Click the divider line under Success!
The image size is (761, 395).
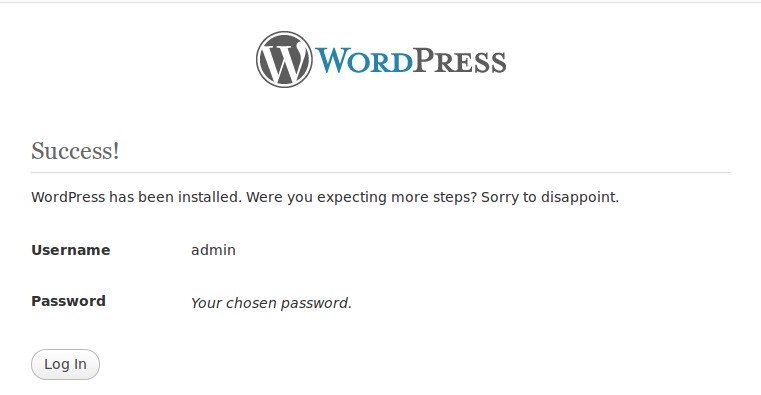tap(381, 172)
